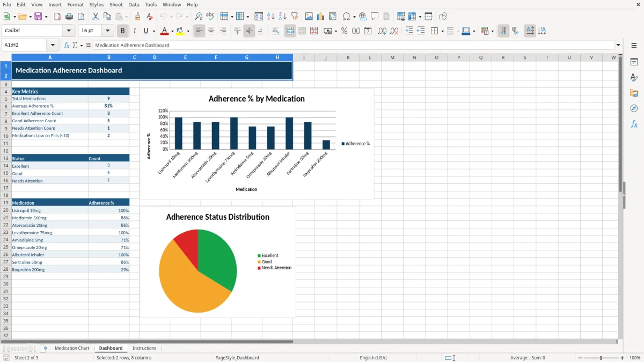
Task: Open Font Color dropdown arrow
Action: [x=173, y=31]
